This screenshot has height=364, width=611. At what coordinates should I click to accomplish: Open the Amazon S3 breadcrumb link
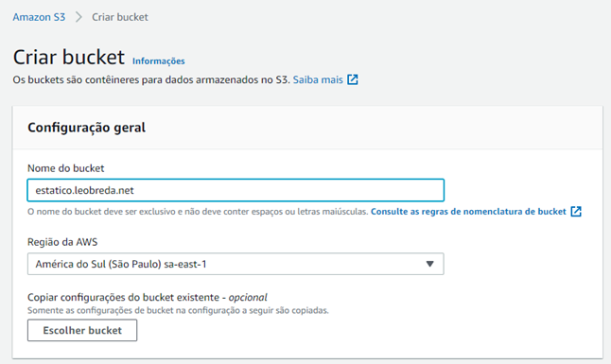coord(39,17)
